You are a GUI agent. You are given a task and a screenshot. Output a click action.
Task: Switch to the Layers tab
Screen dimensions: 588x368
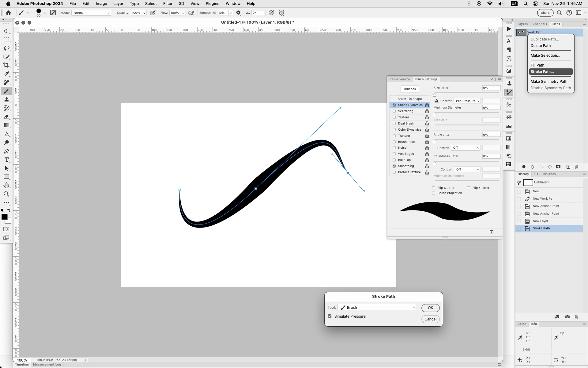(522, 24)
